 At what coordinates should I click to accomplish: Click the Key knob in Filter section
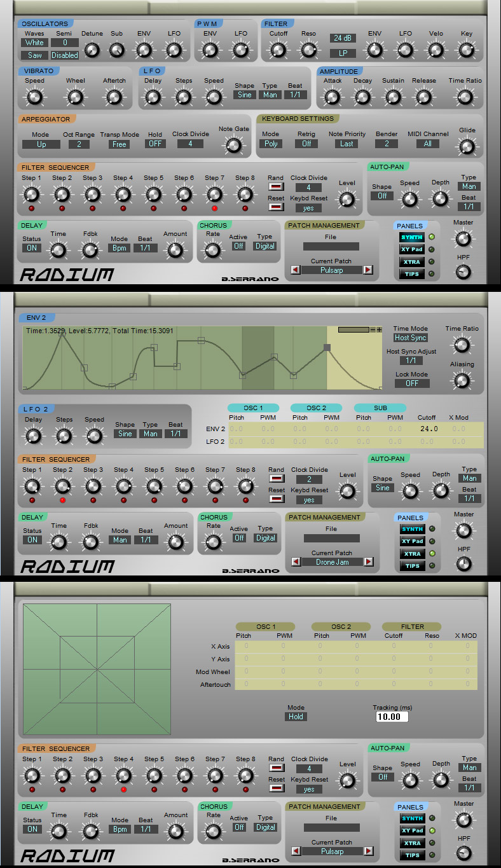467,50
